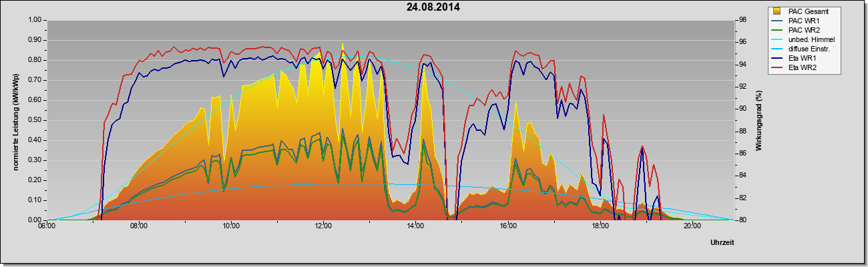Click the Uhrzeit axis caption
This screenshot has width=868, height=267.
click(725, 242)
